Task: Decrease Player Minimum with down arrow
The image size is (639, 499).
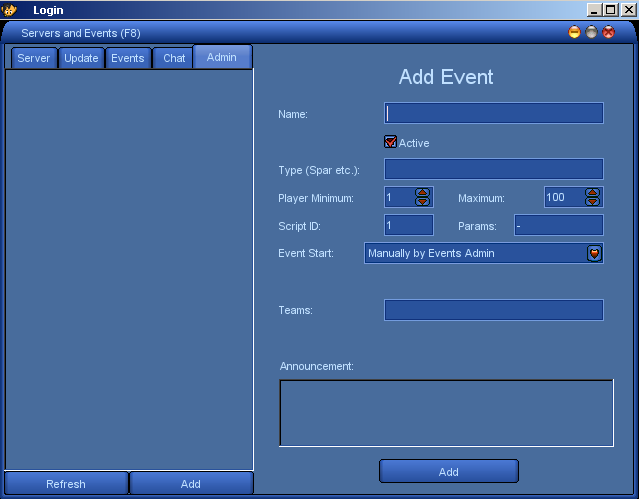Action: [422, 202]
